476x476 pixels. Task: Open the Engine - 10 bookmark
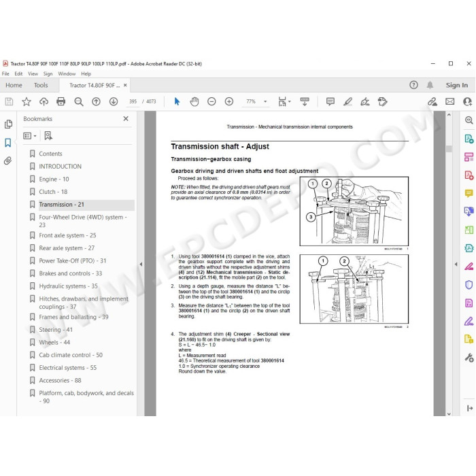click(54, 179)
